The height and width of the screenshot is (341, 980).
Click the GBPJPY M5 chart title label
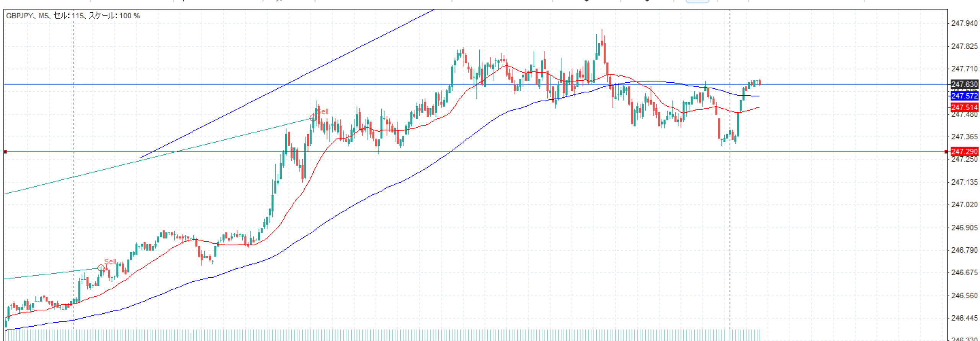tap(73, 16)
